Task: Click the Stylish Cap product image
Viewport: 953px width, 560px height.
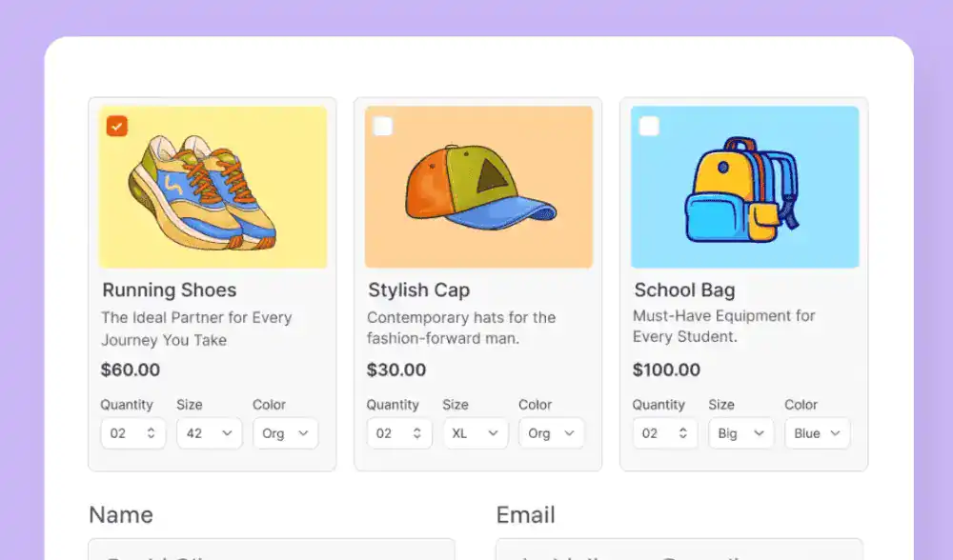Action: (x=478, y=188)
